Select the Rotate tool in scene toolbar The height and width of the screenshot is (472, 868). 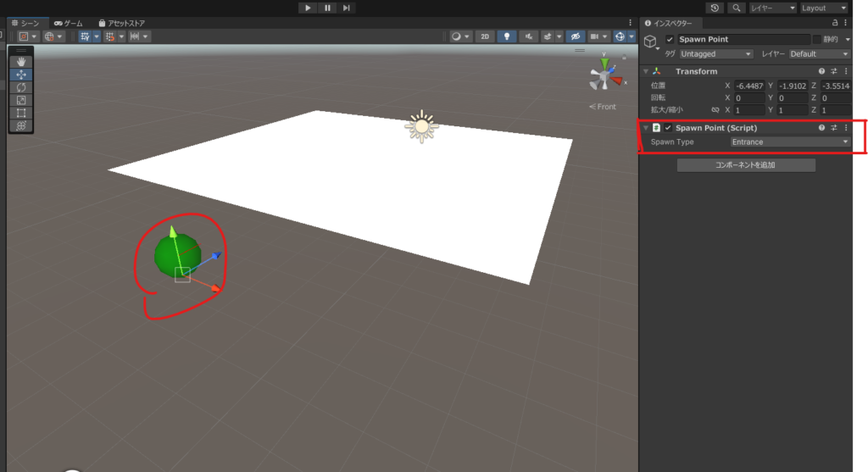[x=21, y=87]
